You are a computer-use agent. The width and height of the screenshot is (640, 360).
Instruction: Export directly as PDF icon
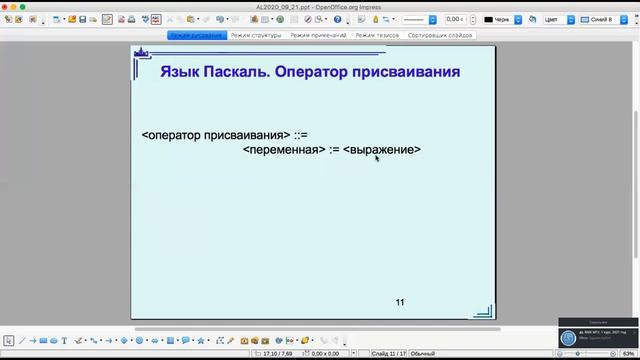tap(121, 19)
